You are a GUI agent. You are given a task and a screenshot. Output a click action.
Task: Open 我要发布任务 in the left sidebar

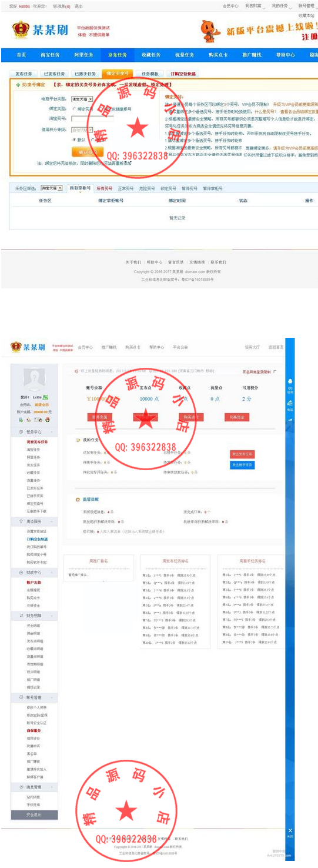click(x=37, y=441)
